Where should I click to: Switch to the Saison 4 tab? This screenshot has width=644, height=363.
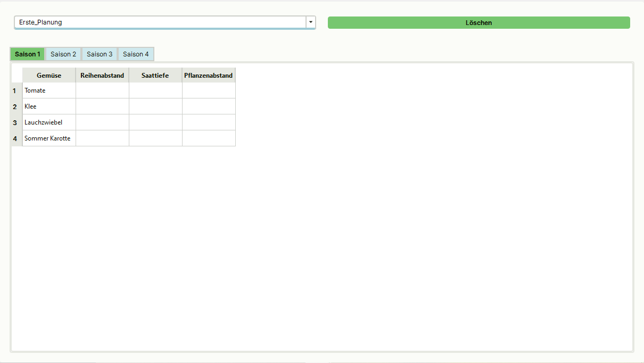[136, 54]
